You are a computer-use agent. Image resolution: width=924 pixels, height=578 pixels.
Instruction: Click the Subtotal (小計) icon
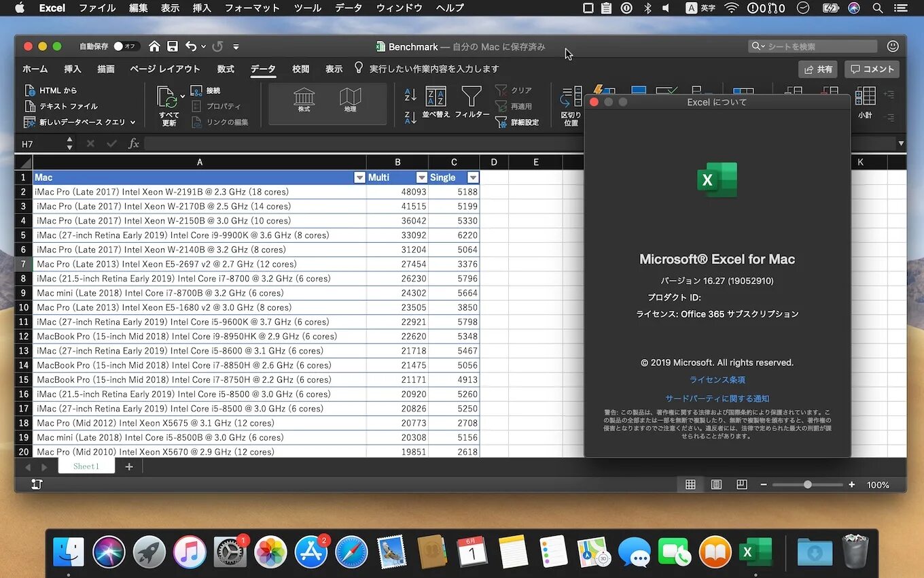pyautogui.click(x=865, y=102)
